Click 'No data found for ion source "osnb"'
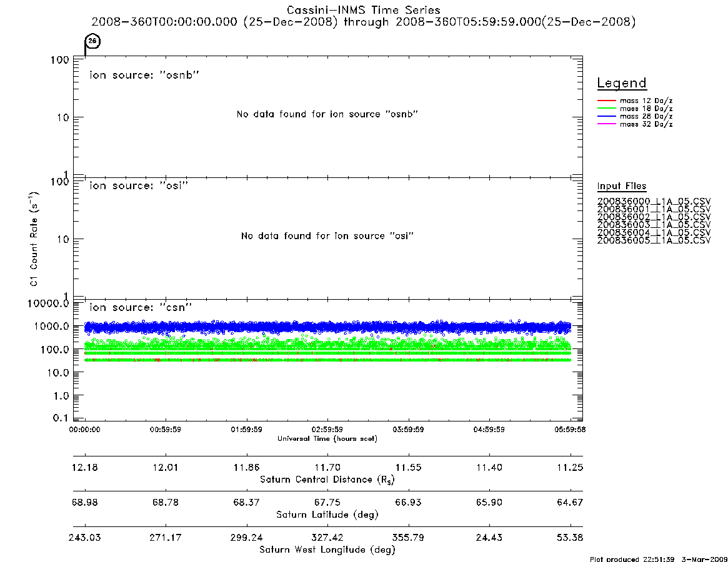728x562 pixels. [327, 114]
